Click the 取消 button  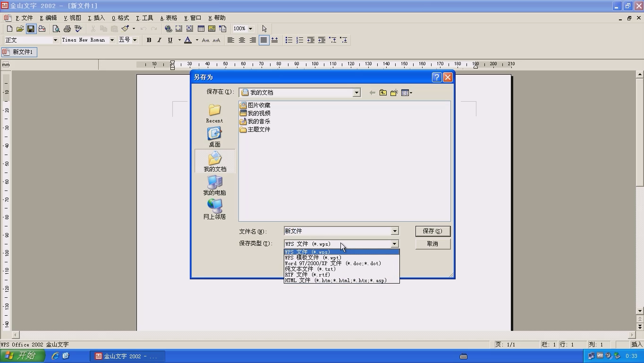click(x=432, y=244)
